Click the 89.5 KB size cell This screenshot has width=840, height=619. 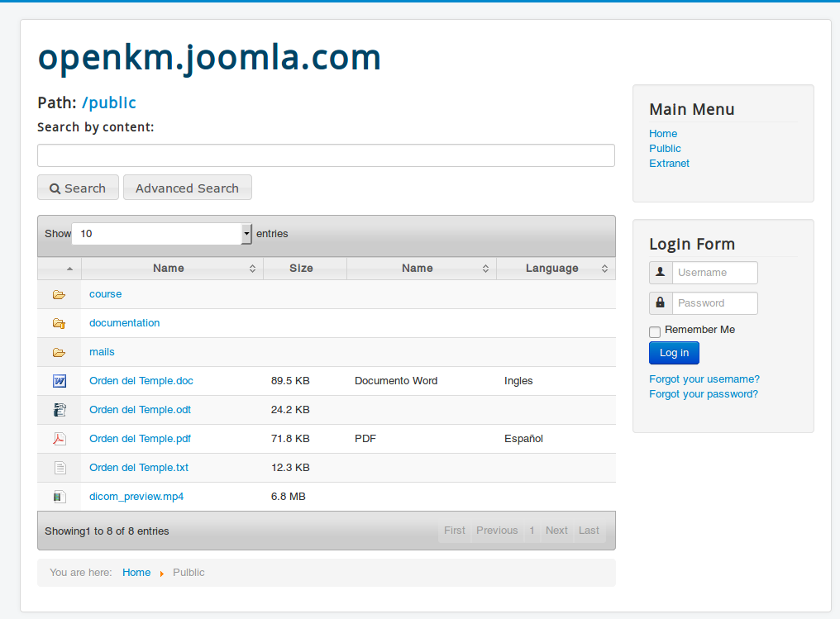tap(290, 381)
